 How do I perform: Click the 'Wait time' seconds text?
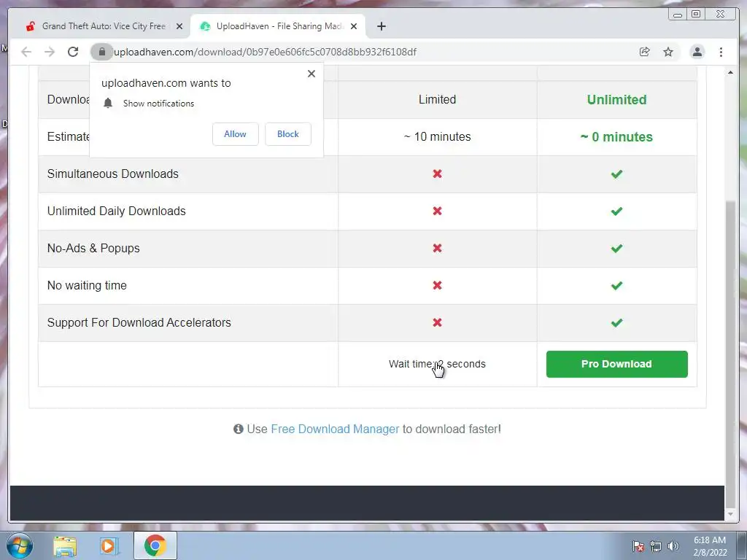(x=437, y=365)
